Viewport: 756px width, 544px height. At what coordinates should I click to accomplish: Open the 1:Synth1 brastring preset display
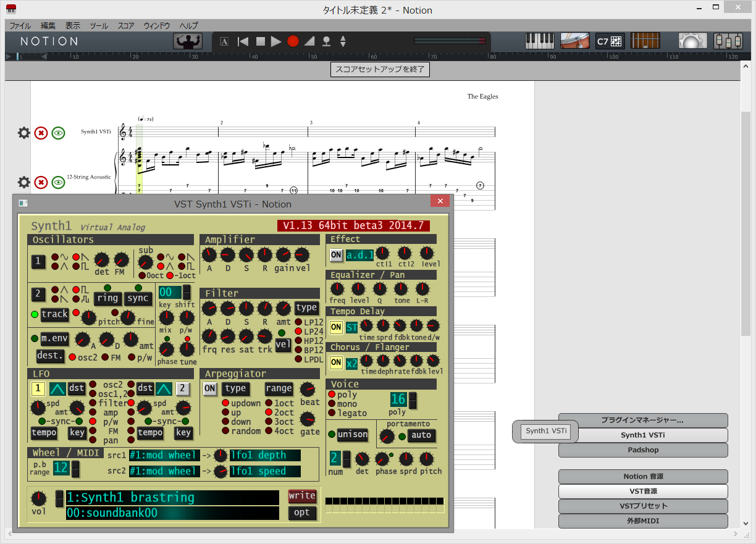tap(172, 498)
